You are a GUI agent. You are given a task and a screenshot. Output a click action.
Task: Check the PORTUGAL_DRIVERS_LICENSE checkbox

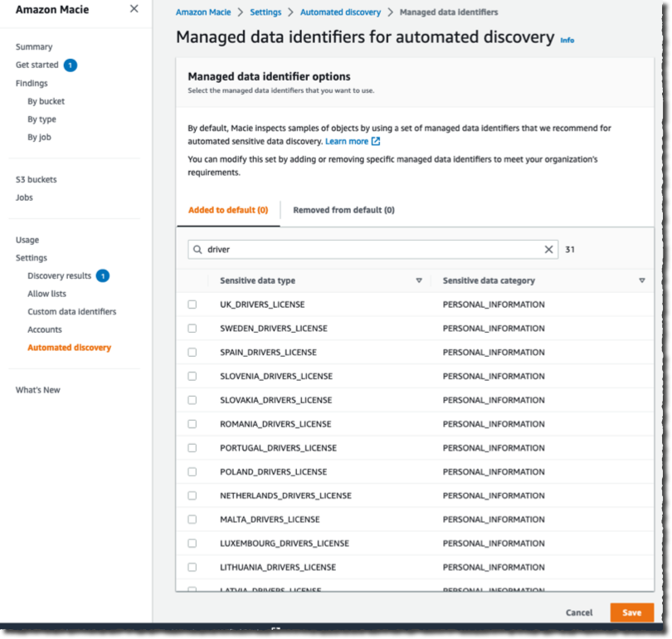coord(192,448)
